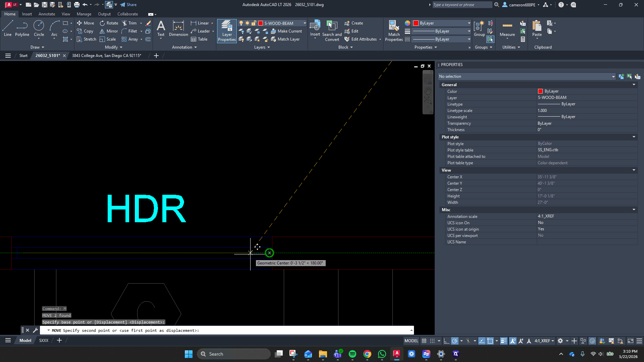The height and width of the screenshot is (362, 644).
Task: Click the Stretch tool
Action: coord(87,39)
